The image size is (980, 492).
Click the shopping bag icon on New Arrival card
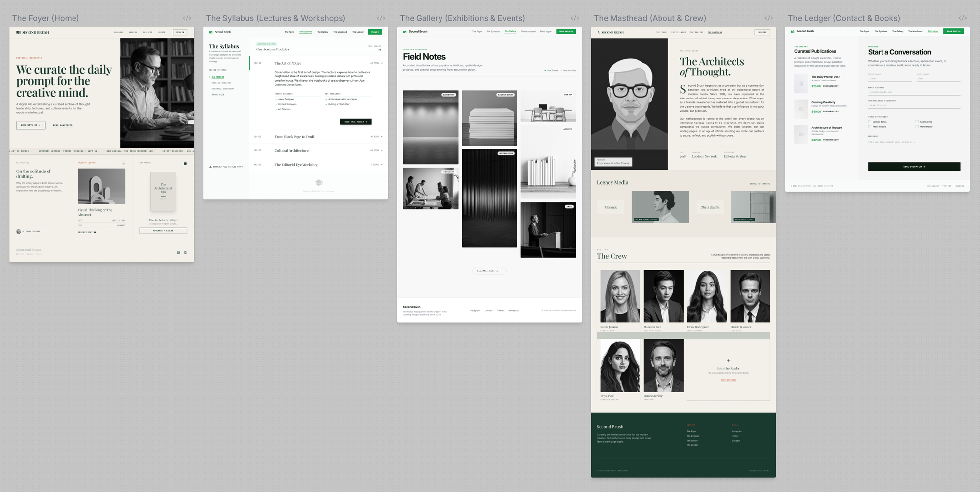pyautogui.click(x=185, y=163)
